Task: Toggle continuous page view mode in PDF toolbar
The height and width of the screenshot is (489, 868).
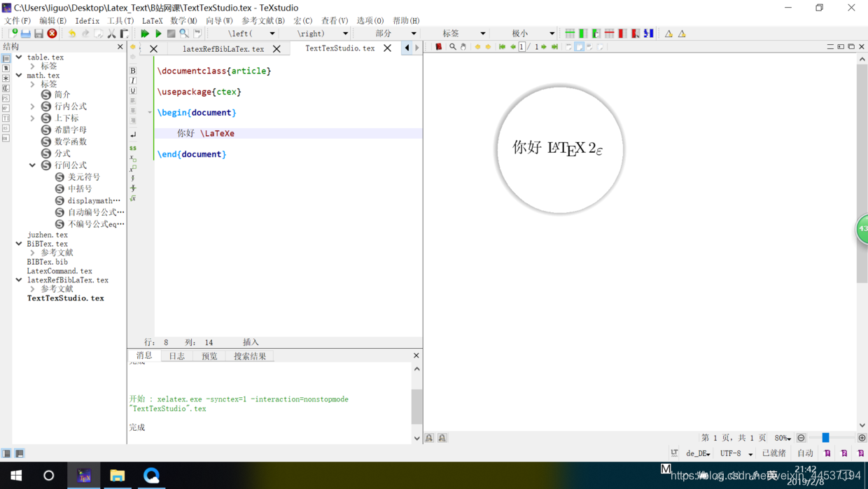Action: (579, 47)
